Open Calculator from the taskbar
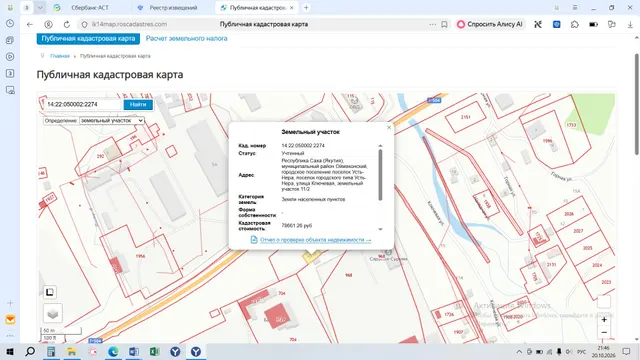Screen dimensions: 640x360 click(51, 351)
